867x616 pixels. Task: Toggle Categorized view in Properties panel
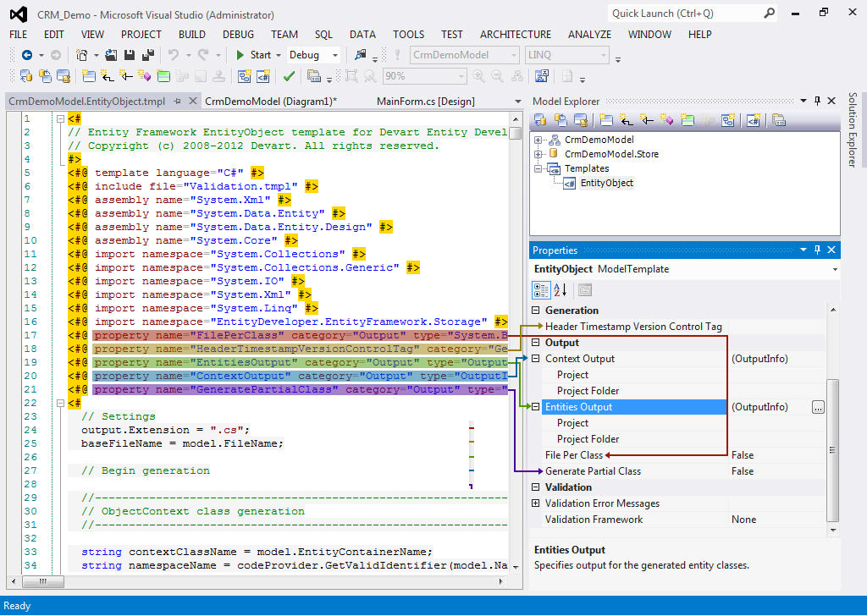(x=541, y=290)
